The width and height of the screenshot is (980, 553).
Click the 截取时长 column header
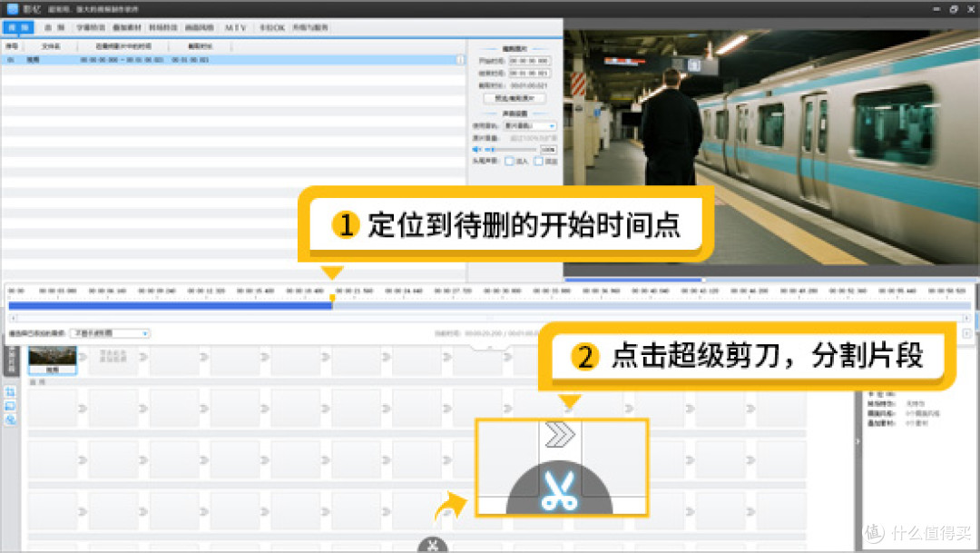[200, 46]
